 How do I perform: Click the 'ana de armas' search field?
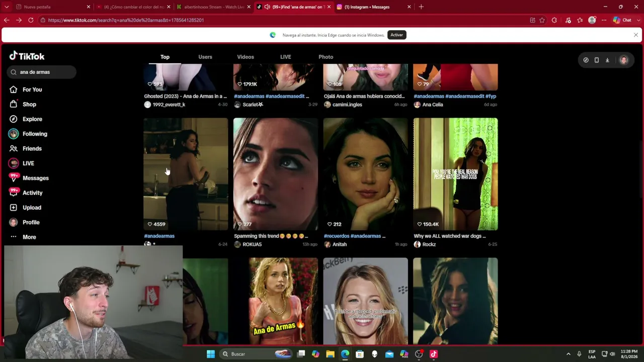[42, 72]
